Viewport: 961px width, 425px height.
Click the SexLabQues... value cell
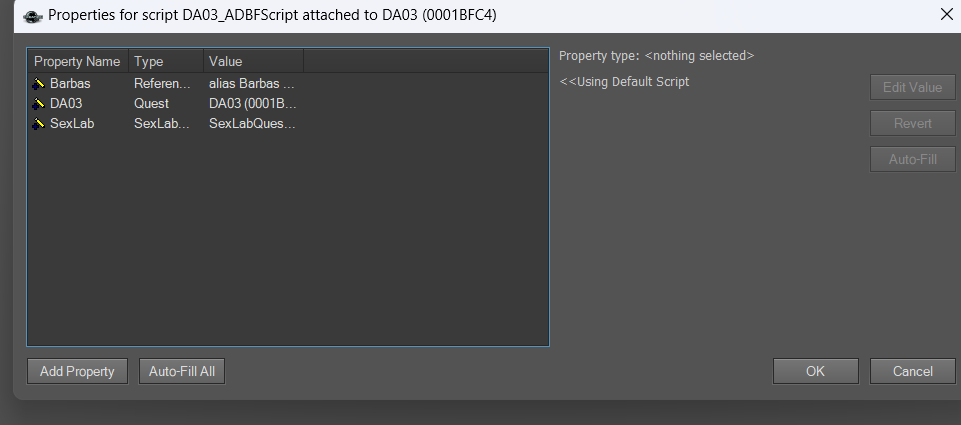[x=253, y=124]
